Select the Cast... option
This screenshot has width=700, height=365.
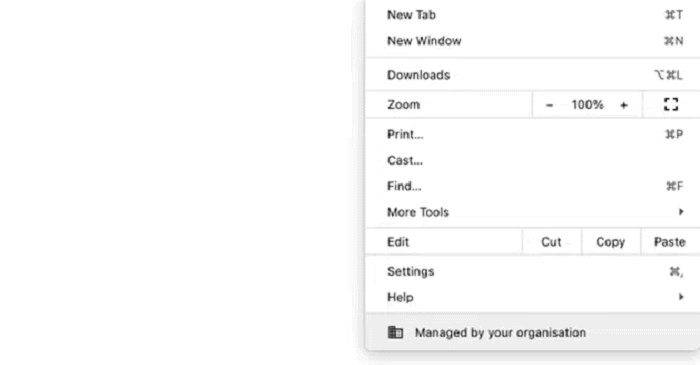tap(533, 160)
